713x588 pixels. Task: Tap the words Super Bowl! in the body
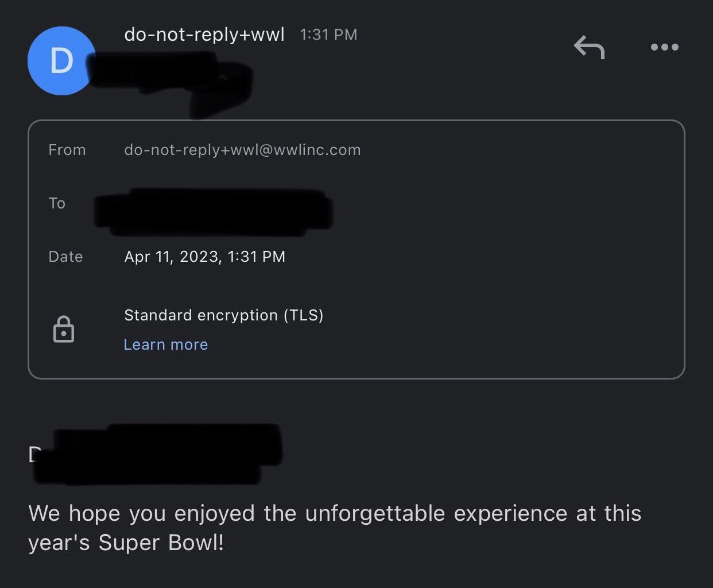[161, 543]
